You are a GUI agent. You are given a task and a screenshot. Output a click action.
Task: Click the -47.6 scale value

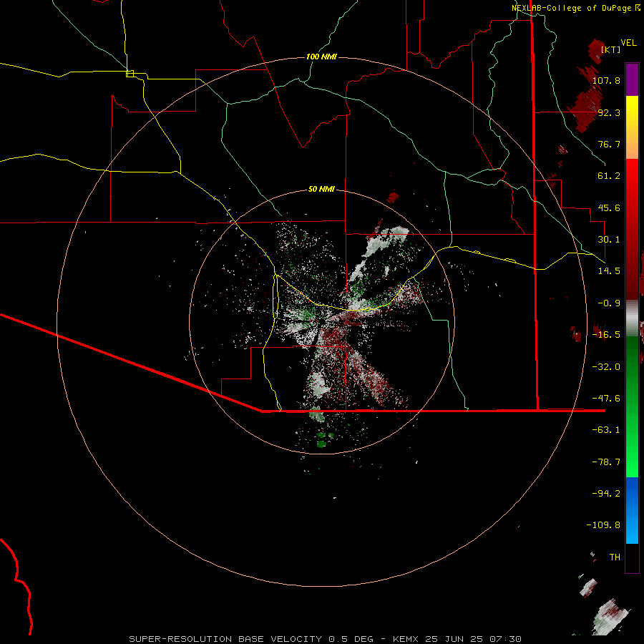pos(606,399)
